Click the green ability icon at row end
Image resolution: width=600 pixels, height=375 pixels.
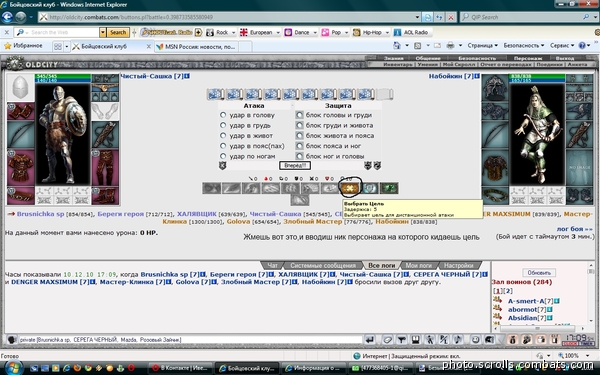point(389,188)
